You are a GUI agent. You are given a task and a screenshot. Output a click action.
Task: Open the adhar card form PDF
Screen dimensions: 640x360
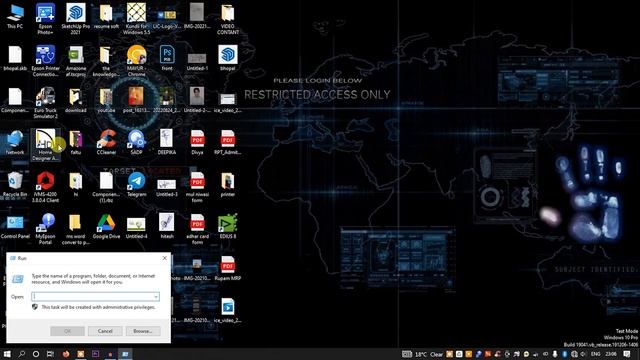[197, 229]
